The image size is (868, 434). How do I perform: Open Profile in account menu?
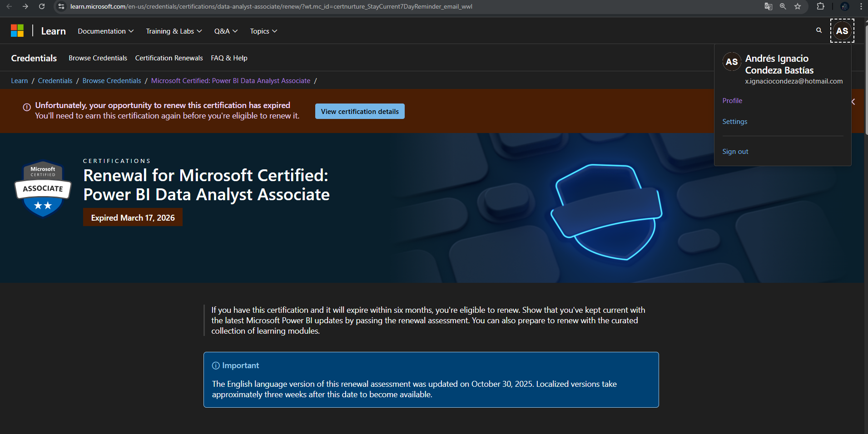732,101
